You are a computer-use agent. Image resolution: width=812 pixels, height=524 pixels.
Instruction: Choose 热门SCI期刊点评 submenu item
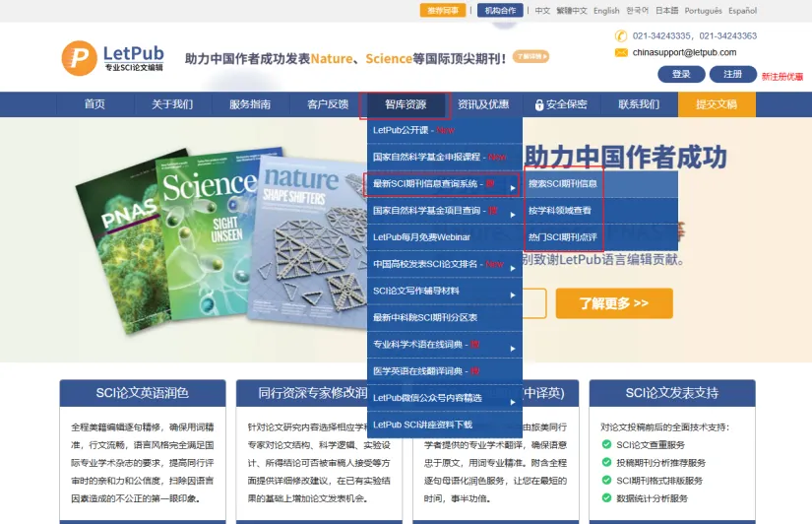tap(600, 236)
